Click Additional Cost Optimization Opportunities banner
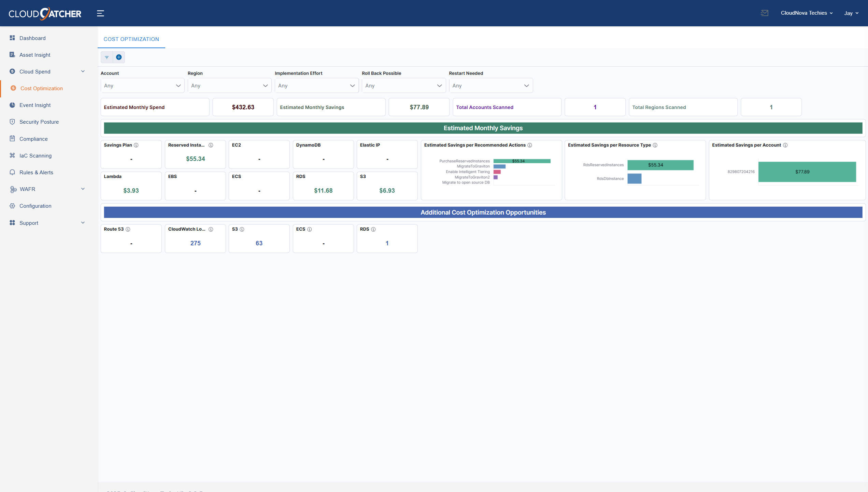The width and height of the screenshot is (868, 492). pyautogui.click(x=483, y=212)
